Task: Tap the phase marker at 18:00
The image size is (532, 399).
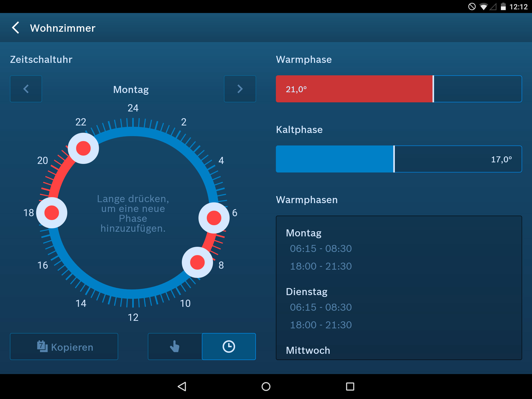Action: click(51, 212)
